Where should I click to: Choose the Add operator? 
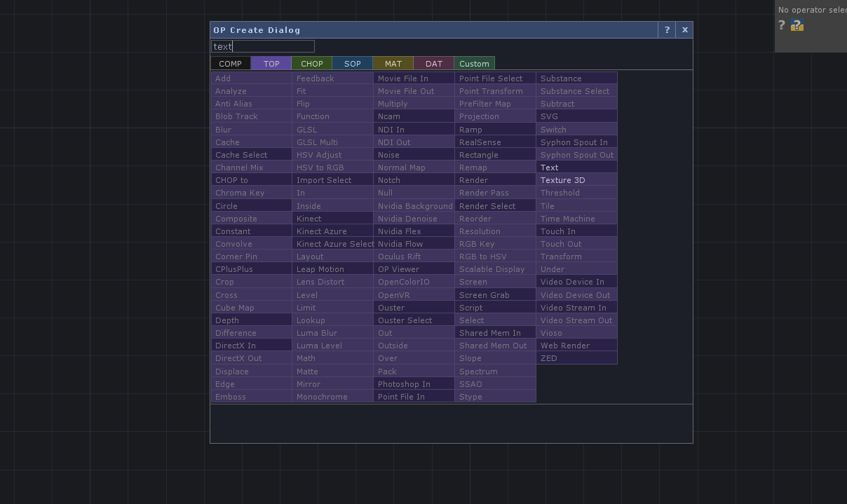252,79
